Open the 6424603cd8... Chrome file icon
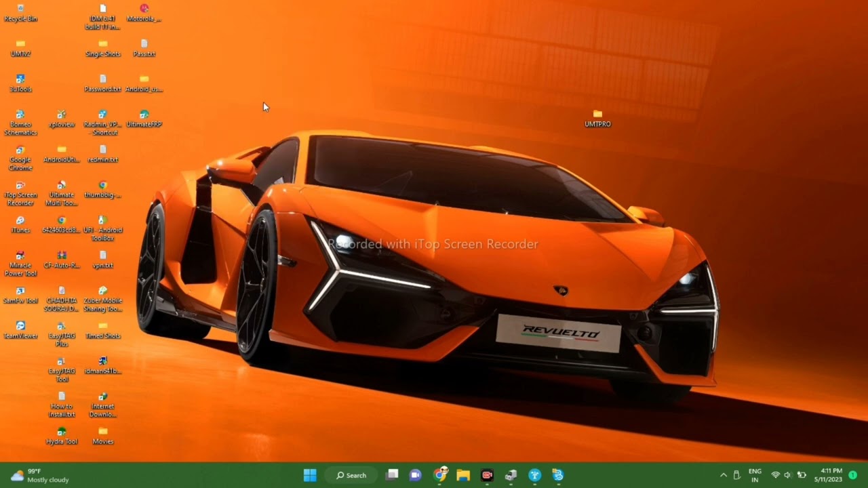This screenshot has height=488, width=868. (62, 224)
